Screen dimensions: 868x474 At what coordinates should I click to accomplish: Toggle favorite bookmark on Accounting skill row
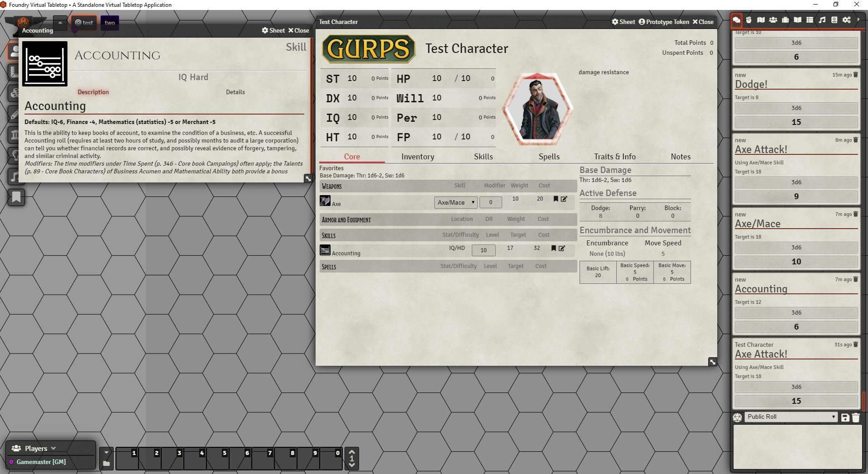(x=553, y=248)
